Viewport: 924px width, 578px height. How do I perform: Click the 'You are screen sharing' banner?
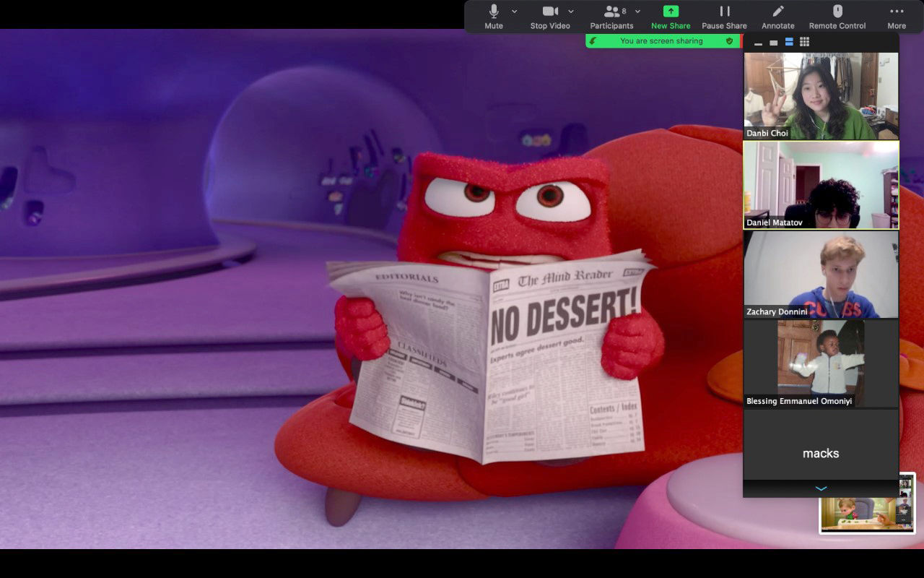click(x=661, y=41)
